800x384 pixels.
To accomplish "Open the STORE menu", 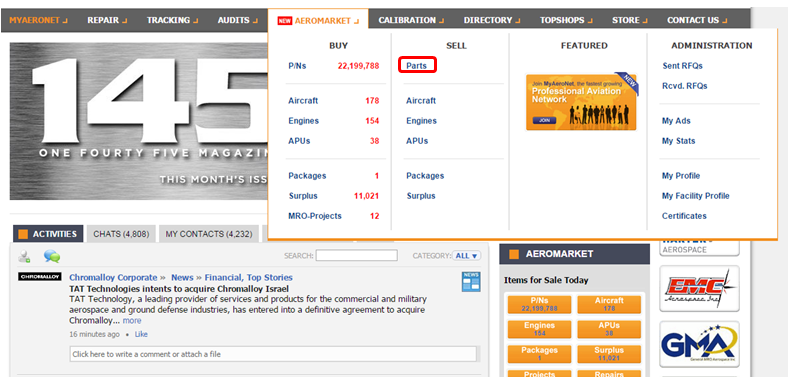I will point(630,20).
